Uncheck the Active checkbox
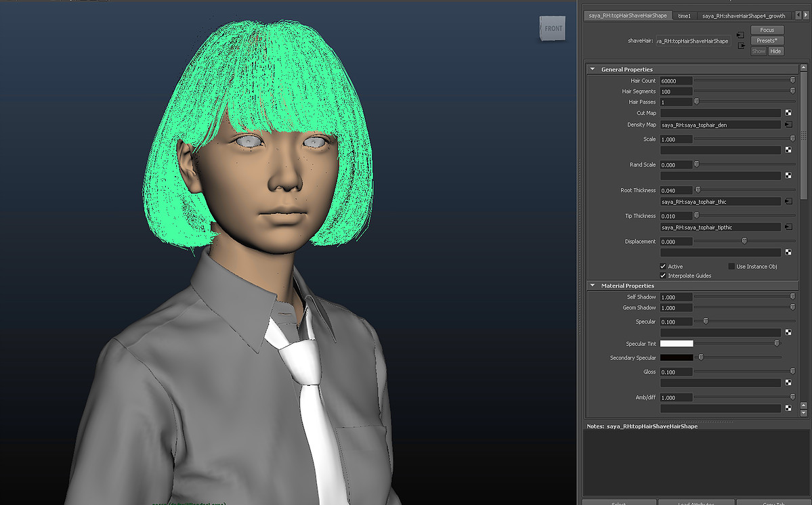 [x=663, y=267]
